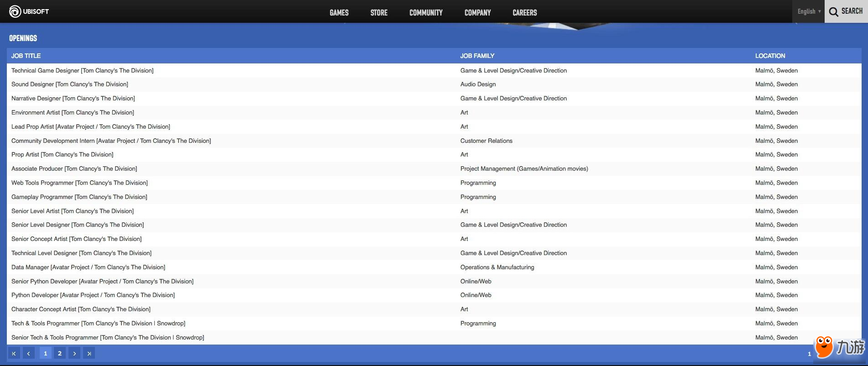Jump to last page of openings

(x=89, y=353)
